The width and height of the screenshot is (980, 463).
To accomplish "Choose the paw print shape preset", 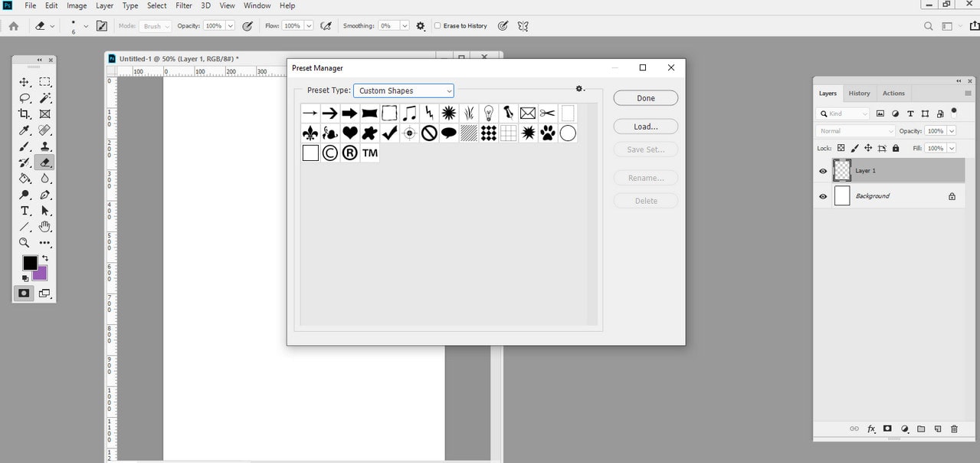I will click(x=548, y=133).
